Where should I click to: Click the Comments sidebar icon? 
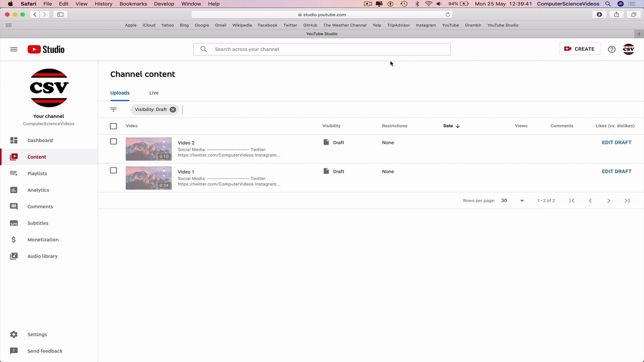click(14, 207)
